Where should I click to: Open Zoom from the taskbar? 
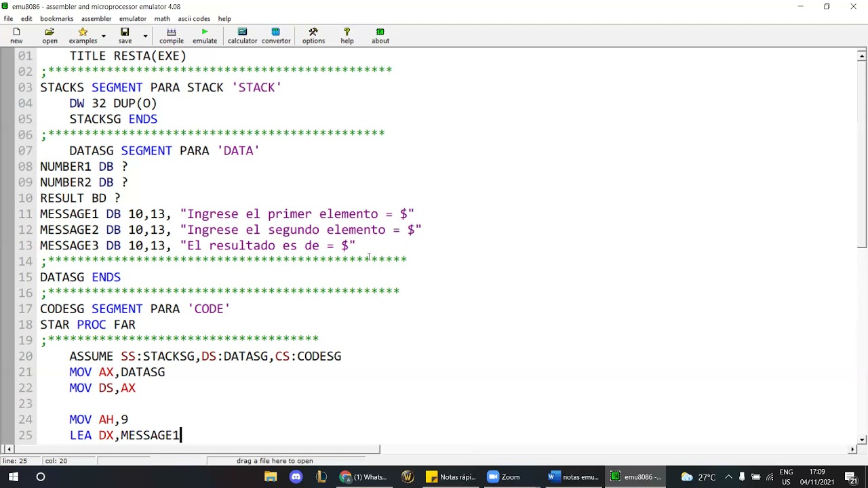tap(504, 477)
